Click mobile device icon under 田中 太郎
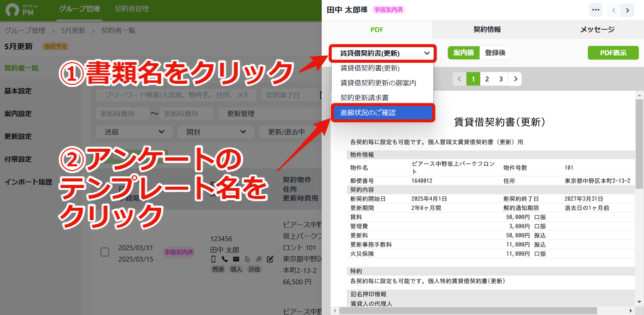 click(x=213, y=259)
